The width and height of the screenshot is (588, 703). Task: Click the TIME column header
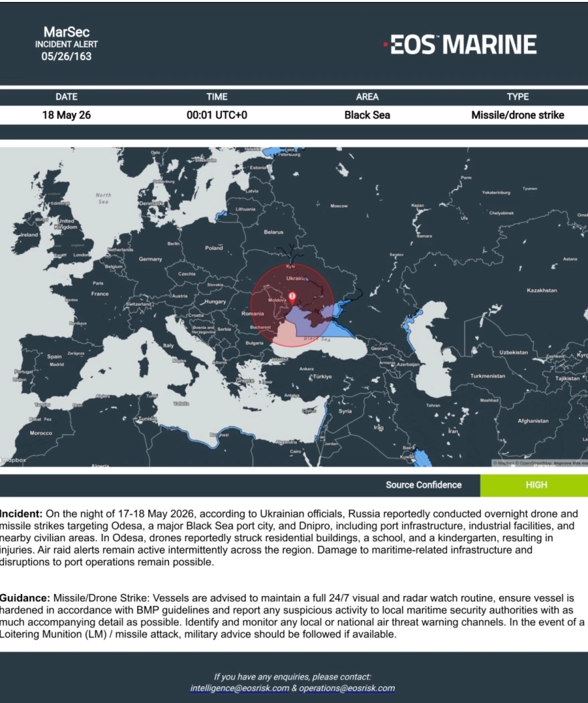click(217, 97)
